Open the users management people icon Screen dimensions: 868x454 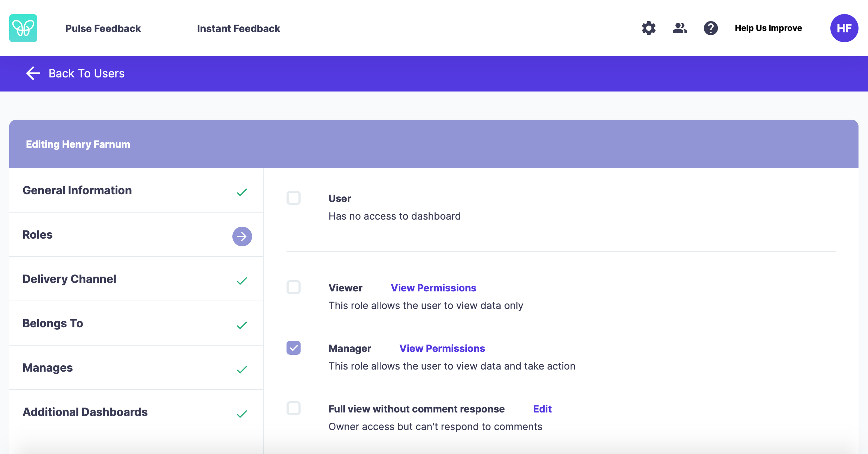(680, 28)
